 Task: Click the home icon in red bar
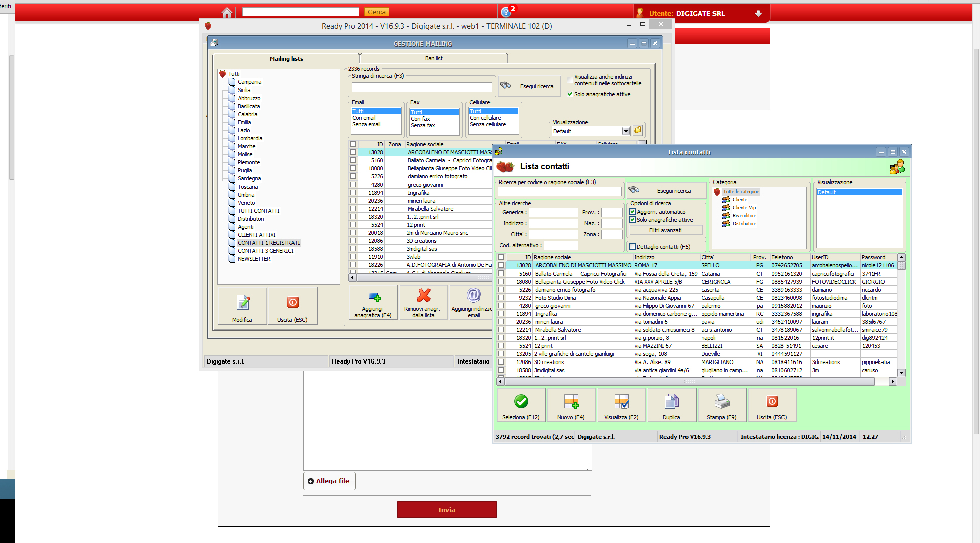227,12
